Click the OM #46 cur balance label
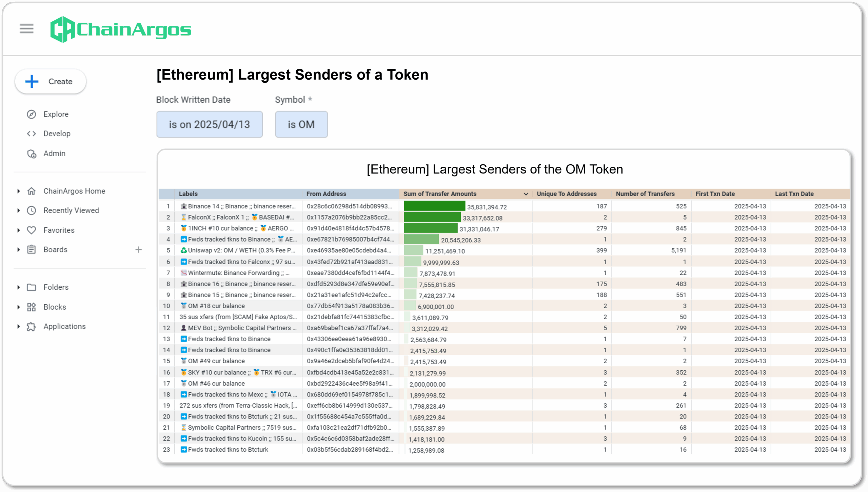 (x=216, y=384)
